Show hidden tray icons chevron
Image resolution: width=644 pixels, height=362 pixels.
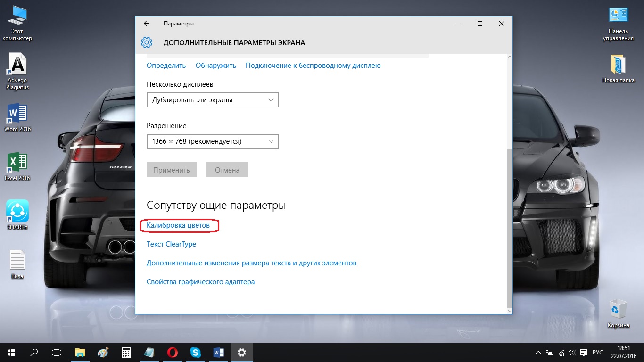click(538, 353)
